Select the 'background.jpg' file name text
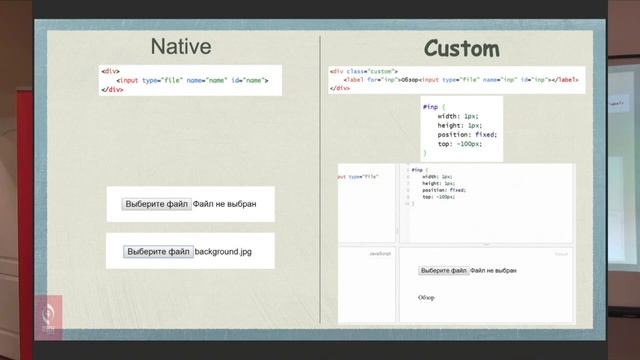 (x=223, y=252)
